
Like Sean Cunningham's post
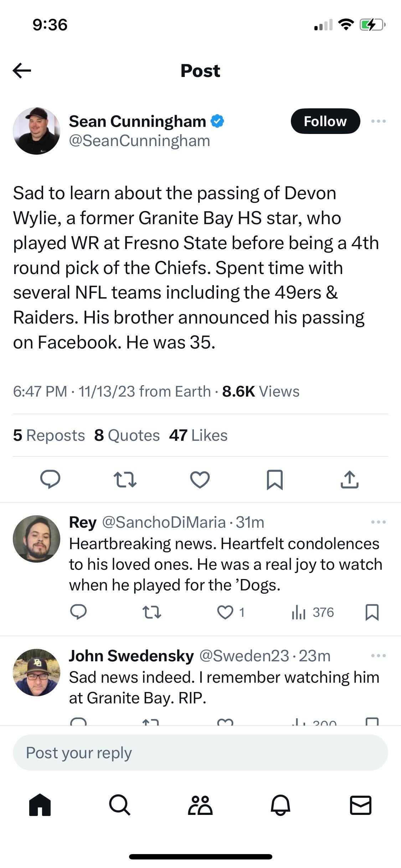point(200,480)
